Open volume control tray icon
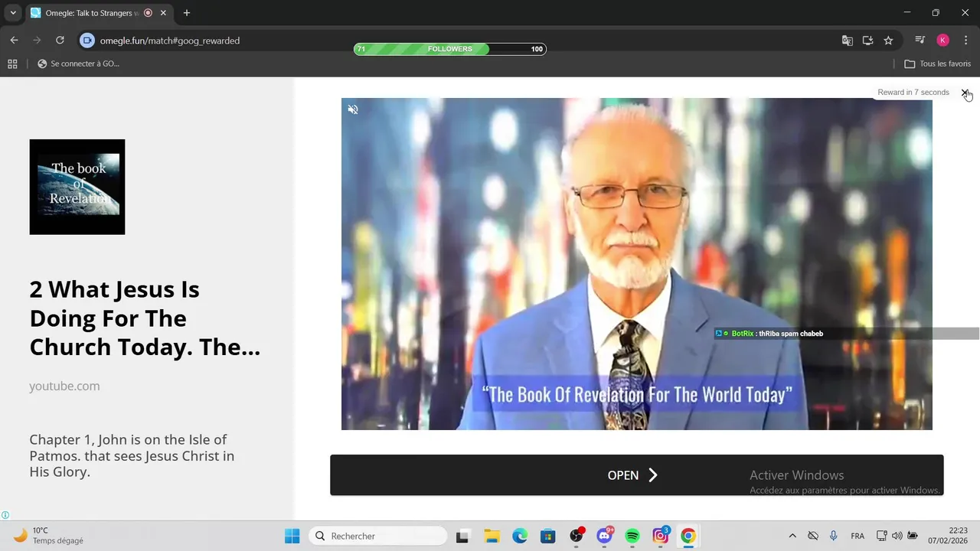Screen dimensions: 980x551 pyautogui.click(x=897, y=536)
